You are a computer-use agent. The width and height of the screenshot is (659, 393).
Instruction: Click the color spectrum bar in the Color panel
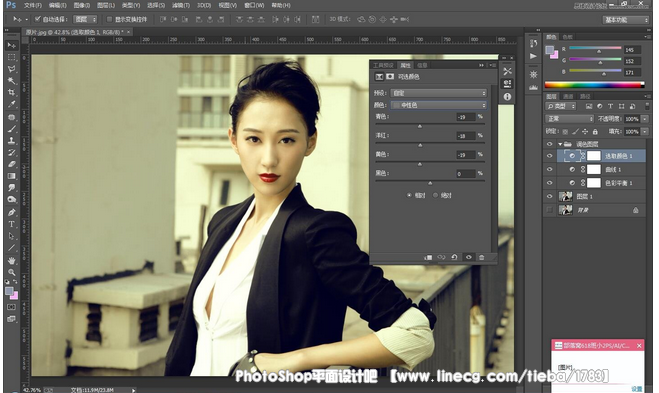click(594, 85)
